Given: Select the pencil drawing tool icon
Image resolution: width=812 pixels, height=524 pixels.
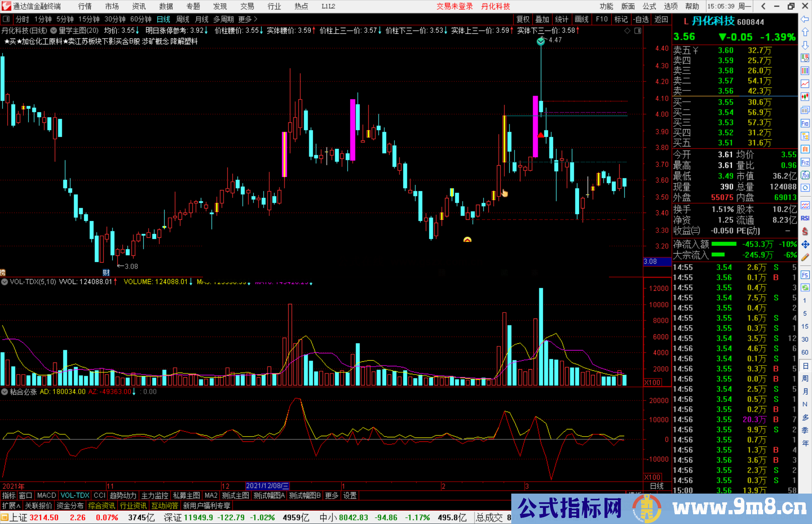Looking at the screenshot, I should tap(805, 257).
